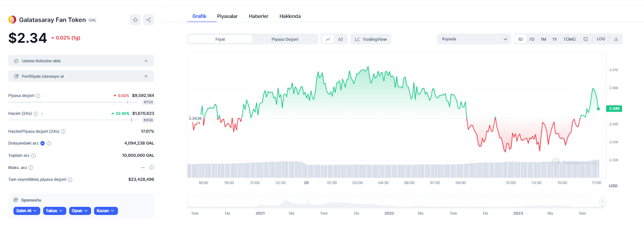Download chart data using download icon
This screenshot has height=228, width=644.
pos(616,39)
